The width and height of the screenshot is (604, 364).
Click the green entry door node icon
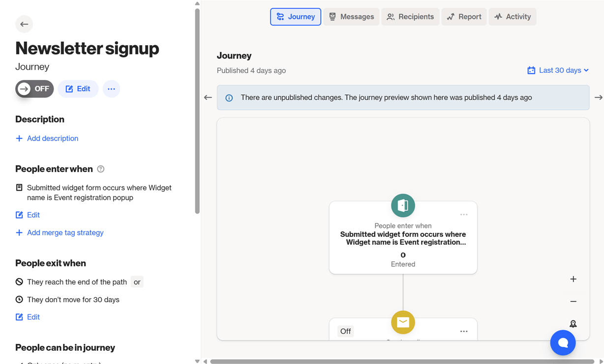[x=403, y=205]
